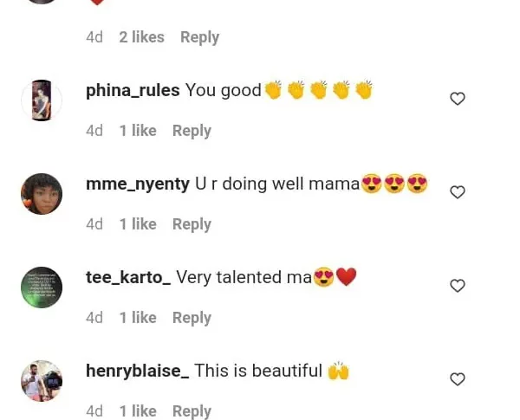The height and width of the screenshot is (420, 520).
Task: Visit tee_karto_ username link
Action: point(128,277)
